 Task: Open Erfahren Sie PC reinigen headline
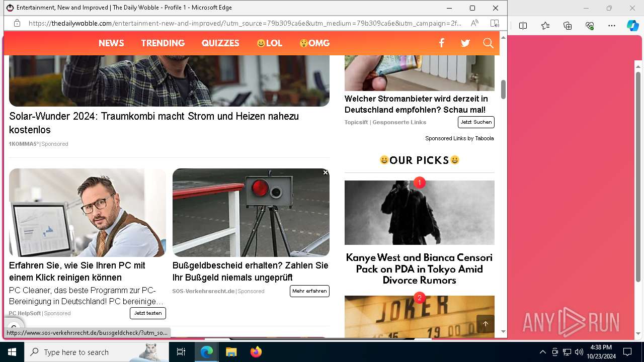pos(77,271)
